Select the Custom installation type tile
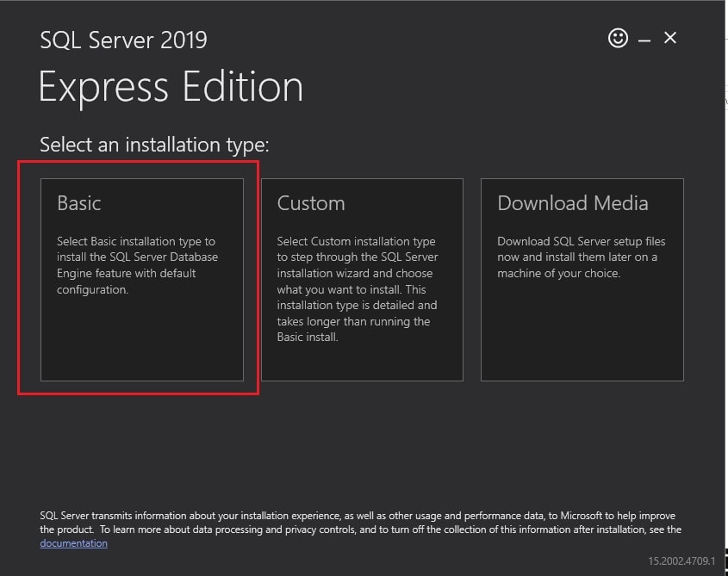 pos(362,280)
